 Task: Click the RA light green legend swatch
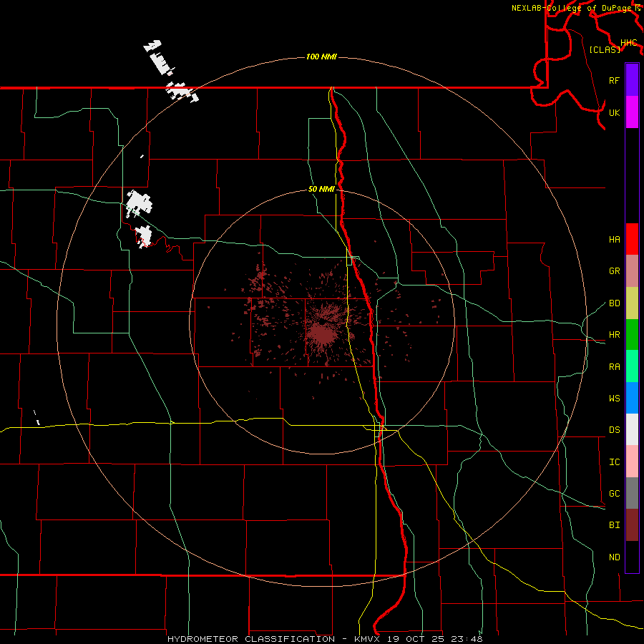(632, 366)
